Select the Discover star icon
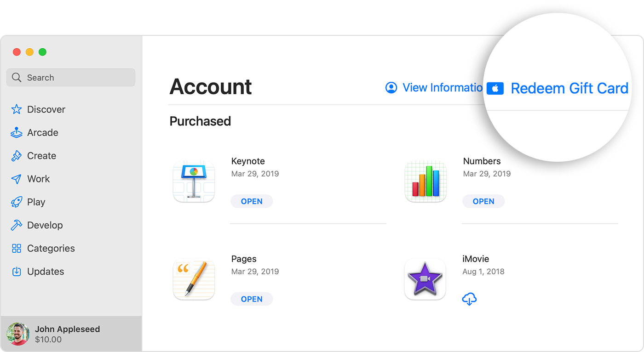Image resolution: width=644 pixels, height=352 pixels. coord(16,109)
